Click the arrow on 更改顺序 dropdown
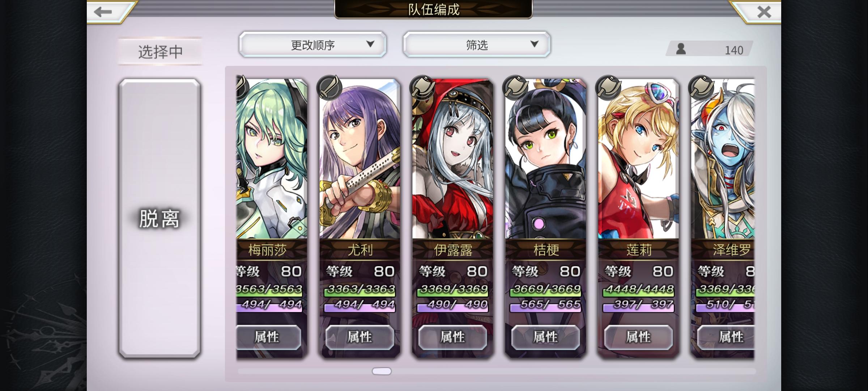868x391 pixels. (370, 44)
